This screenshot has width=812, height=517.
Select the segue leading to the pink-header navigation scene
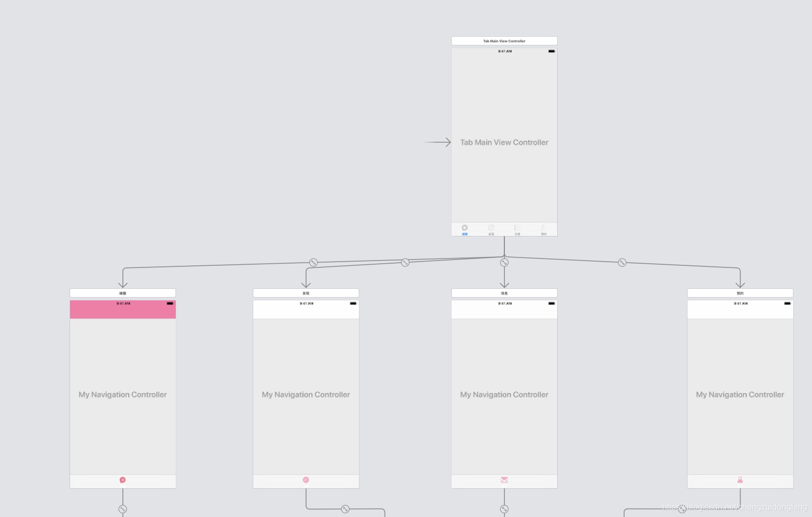pyautogui.click(x=313, y=262)
